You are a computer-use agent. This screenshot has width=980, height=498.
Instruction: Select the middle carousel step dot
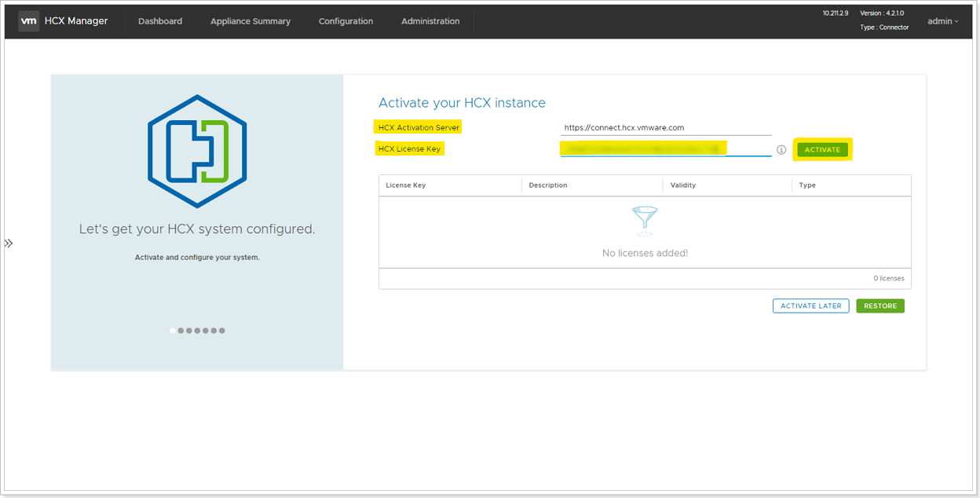(197, 331)
